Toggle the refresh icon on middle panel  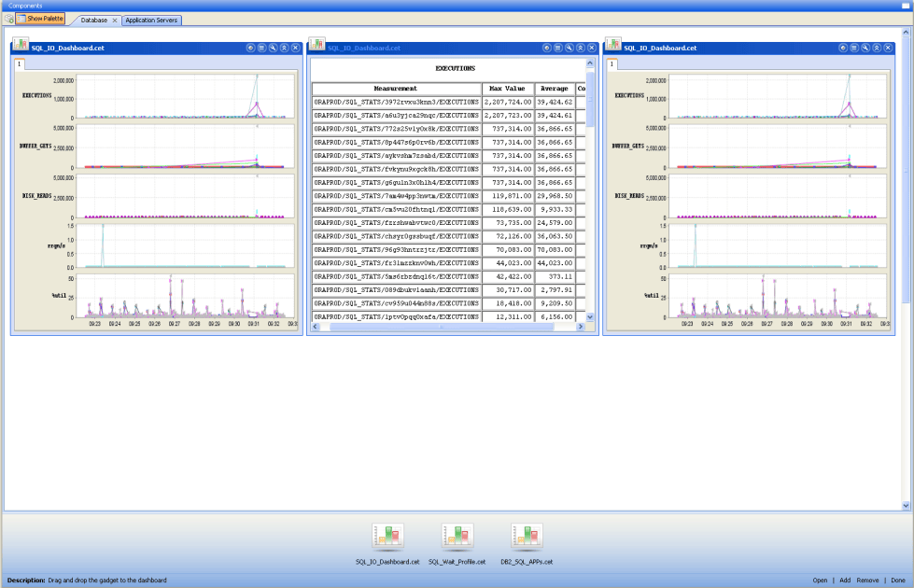coord(547,48)
